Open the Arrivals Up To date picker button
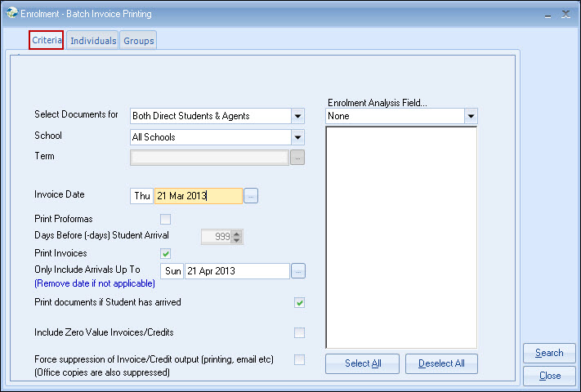This screenshot has height=392, width=581. tap(298, 271)
